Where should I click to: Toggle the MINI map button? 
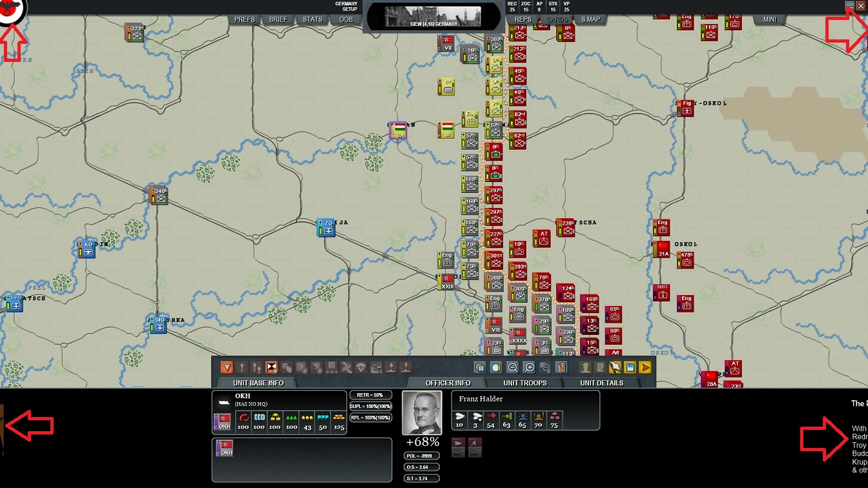pos(770,19)
